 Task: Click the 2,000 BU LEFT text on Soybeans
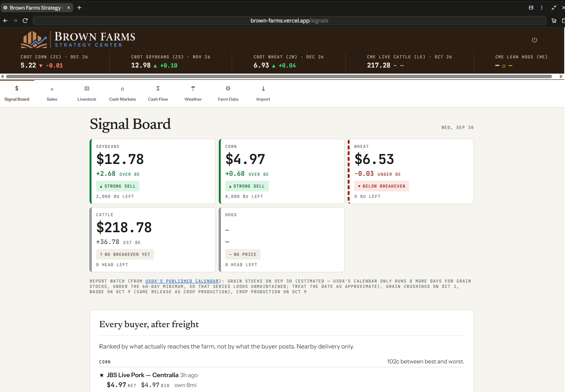tap(115, 197)
